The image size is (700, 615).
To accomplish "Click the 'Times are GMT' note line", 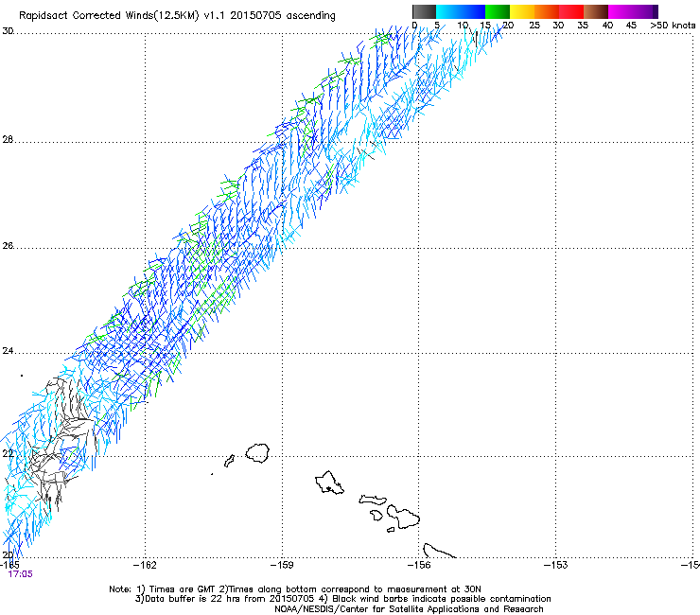I will click(x=295, y=589).
